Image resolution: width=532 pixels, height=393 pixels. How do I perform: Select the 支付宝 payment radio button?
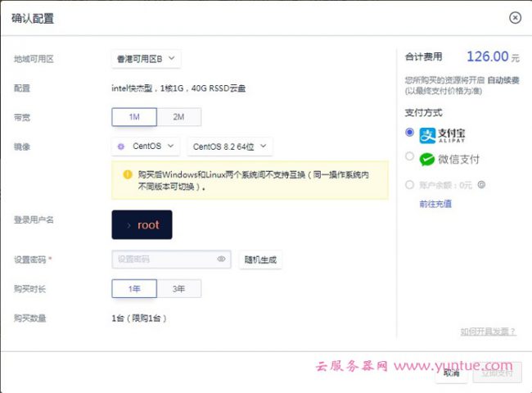[409, 133]
